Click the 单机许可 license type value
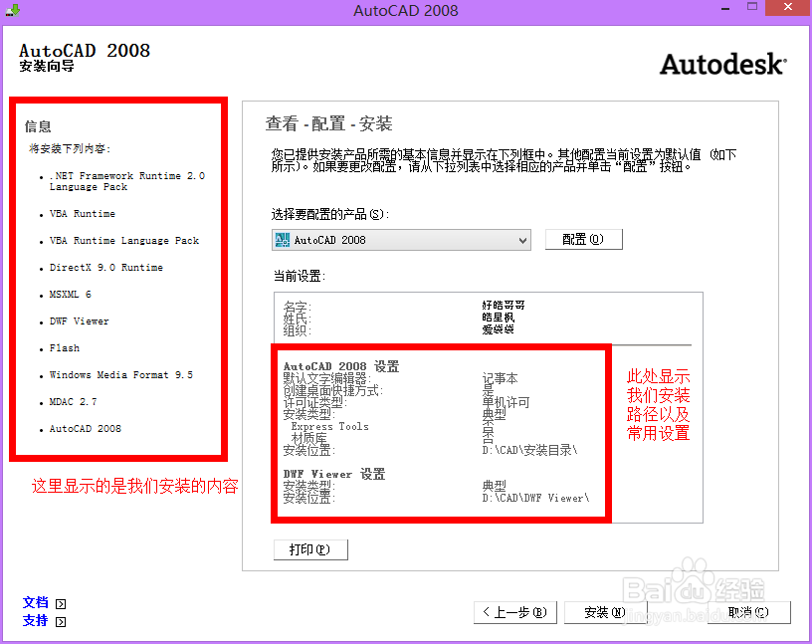The height and width of the screenshot is (644, 812). [506, 402]
